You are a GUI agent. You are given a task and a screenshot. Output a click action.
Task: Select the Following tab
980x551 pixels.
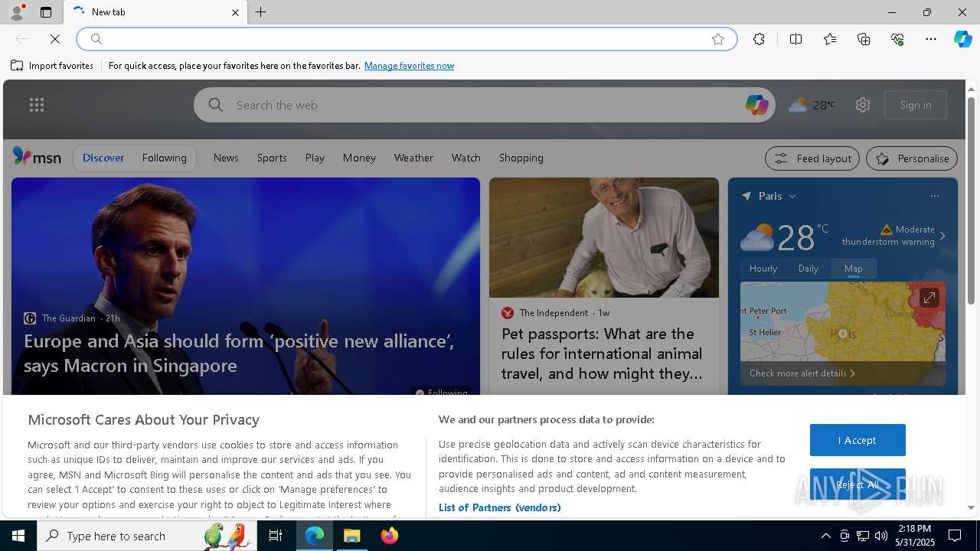[x=164, y=158]
